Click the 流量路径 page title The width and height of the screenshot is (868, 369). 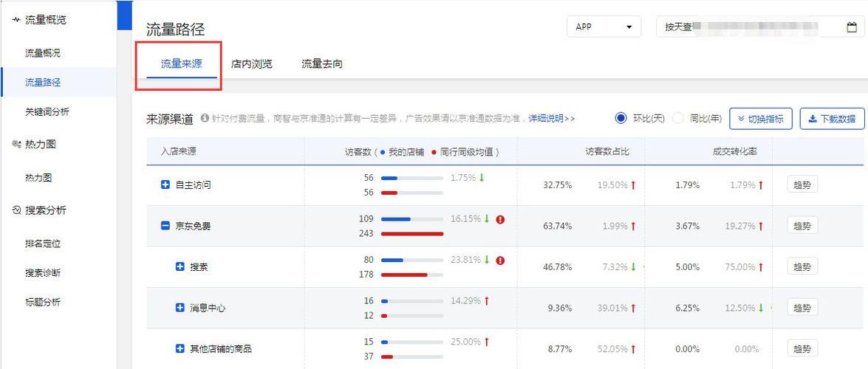tap(176, 30)
